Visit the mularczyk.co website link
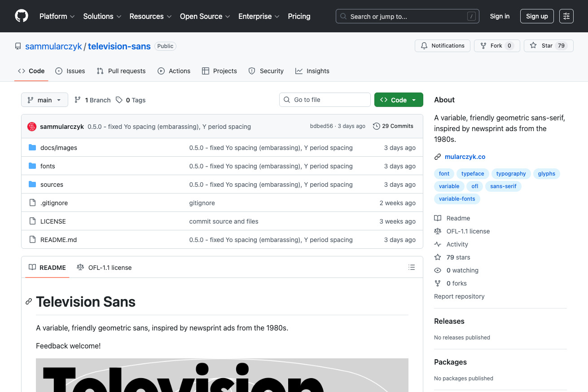The width and height of the screenshot is (588, 392). click(x=465, y=157)
